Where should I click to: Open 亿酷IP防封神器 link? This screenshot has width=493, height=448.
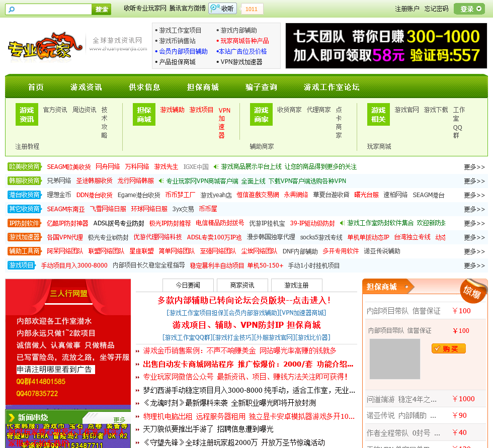[x=67, y=223]
